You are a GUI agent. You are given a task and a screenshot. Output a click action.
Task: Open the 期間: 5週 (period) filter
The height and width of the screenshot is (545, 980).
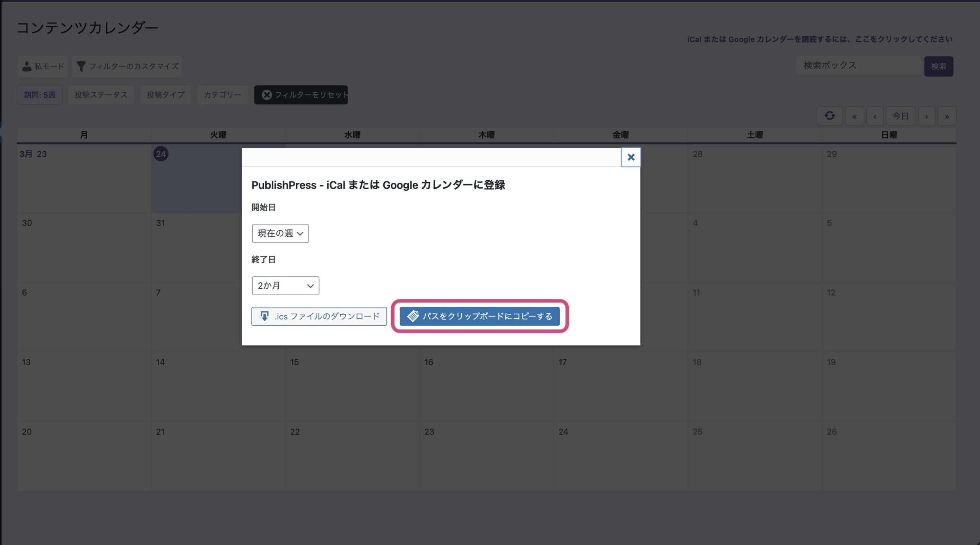39,95
